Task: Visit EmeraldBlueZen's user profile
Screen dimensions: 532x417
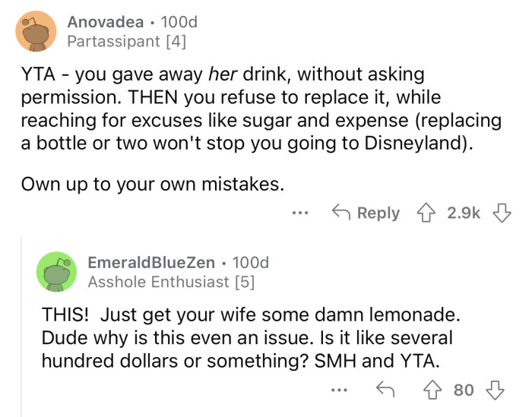Action: pos(151,263)
